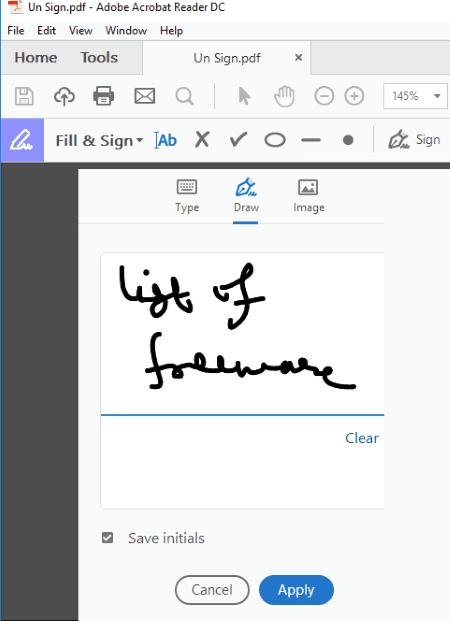Image resolution: width=450 pixels, height=621 pixels.
Task: Click the Clear link
Action: [x=362, y=438]
